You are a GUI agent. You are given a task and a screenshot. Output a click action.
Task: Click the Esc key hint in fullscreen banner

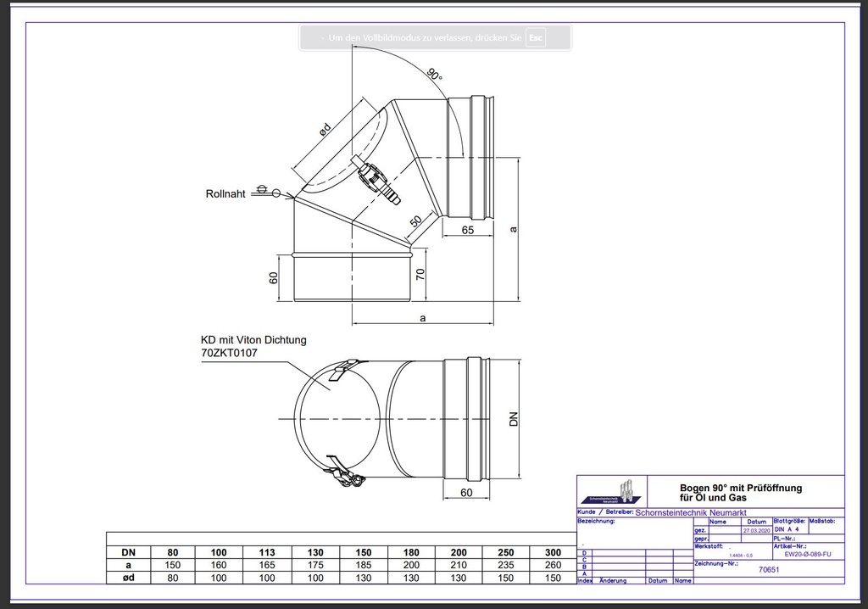[x=536, y=37]
